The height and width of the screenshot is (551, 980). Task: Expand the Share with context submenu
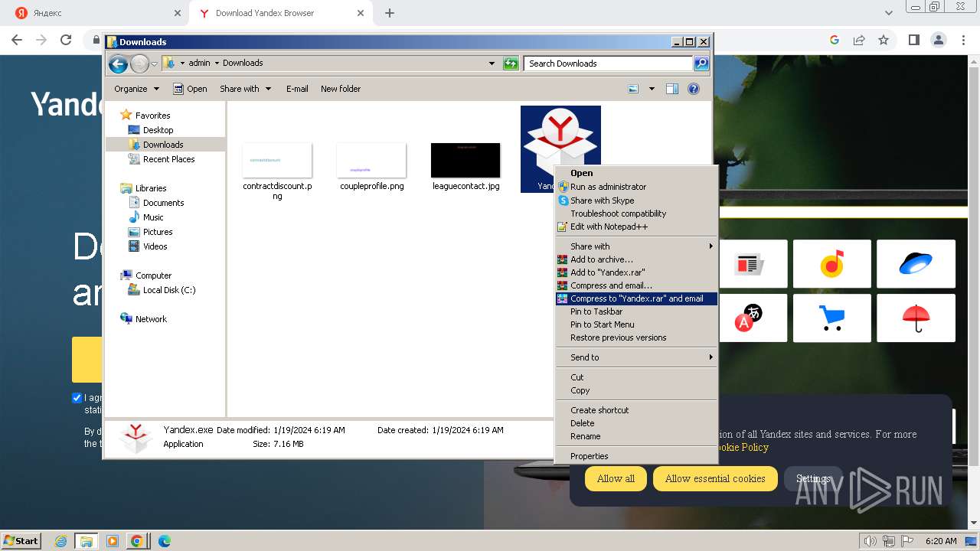pos(636,246)
